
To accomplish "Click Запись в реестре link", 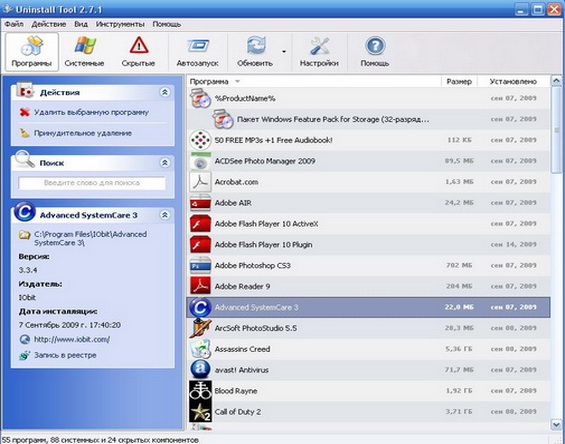I will [65, 355].
